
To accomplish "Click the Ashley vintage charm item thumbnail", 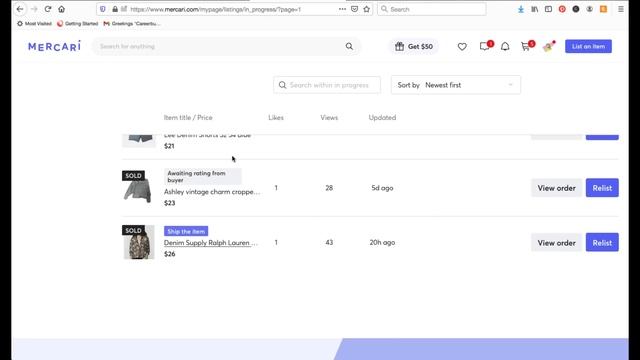I will pyautogui.click(x=138, y=187).
